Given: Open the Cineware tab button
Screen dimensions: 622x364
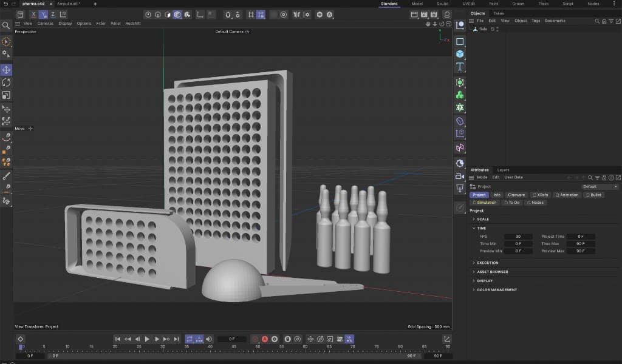Looking at the screenshot, I should coord(516,195).
